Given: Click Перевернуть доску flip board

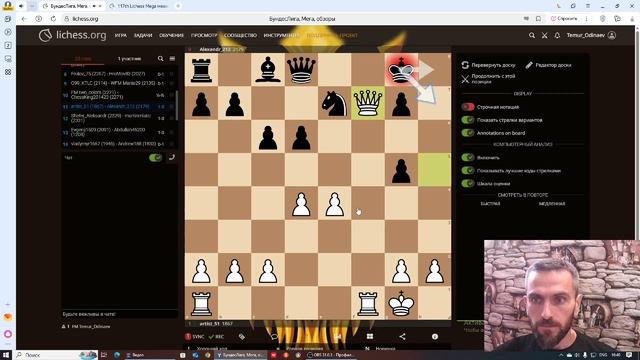Looking at the screenshot, I should [x=489, y=65].
